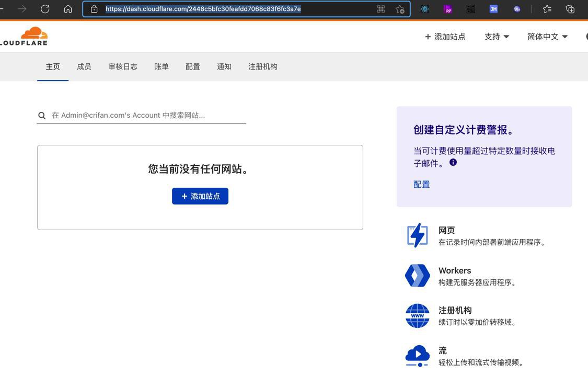Open the browser collections icon
This screenshot has width=588, height=375.
tap(570, 9)
